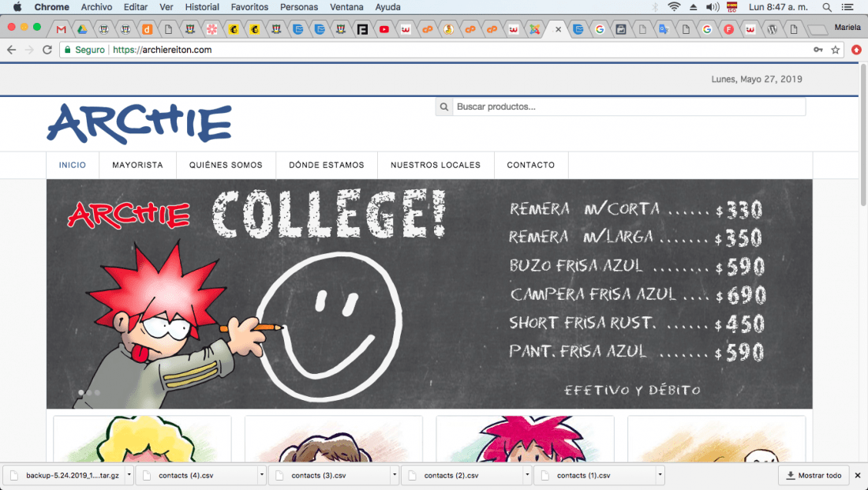Open the volume control in menu bar
The image size is (868, 490).
(713, 7)
